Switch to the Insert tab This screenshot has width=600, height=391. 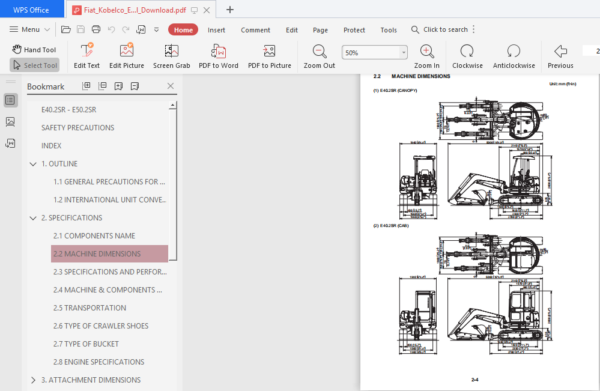216,30
